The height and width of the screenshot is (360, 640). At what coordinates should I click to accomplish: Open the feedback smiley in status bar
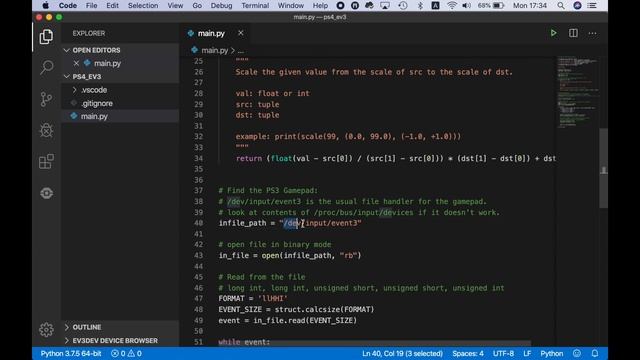576,353
